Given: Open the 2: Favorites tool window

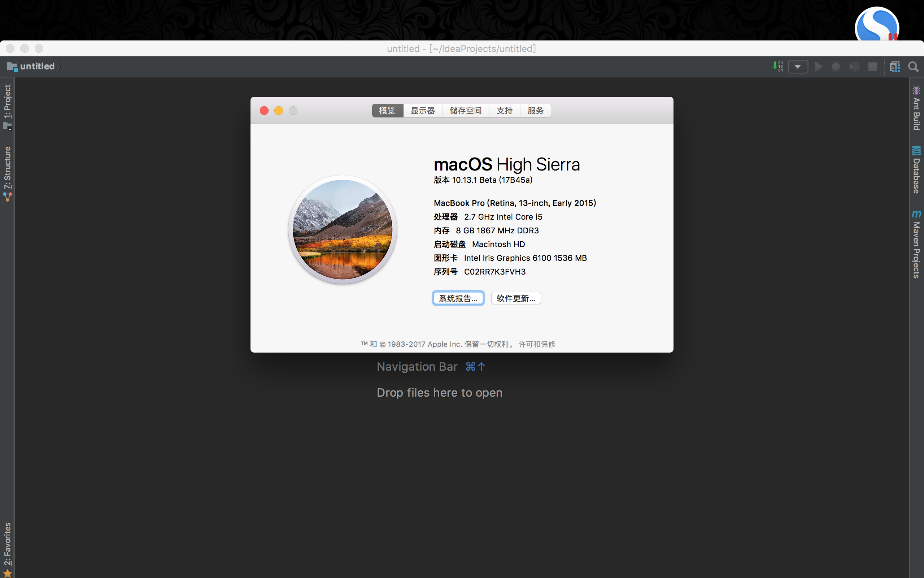Looking at the screenshot, I should click(7, 549).
